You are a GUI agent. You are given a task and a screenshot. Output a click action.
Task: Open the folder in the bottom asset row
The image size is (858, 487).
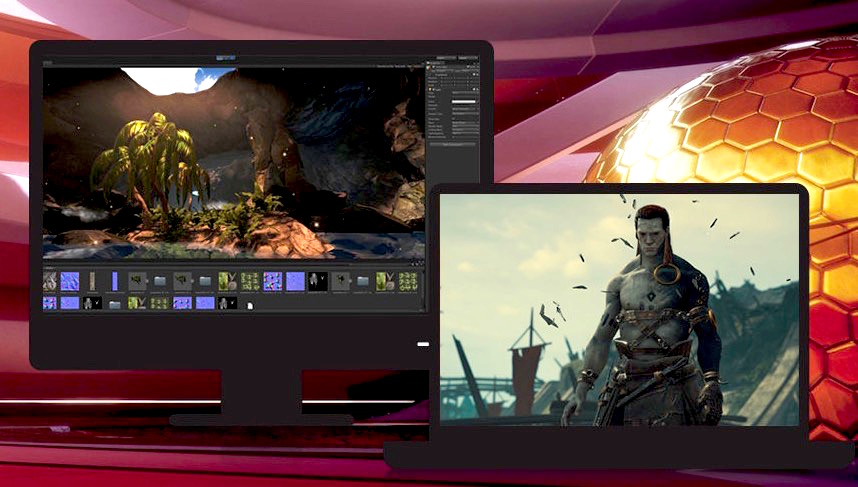click(114, 303)
